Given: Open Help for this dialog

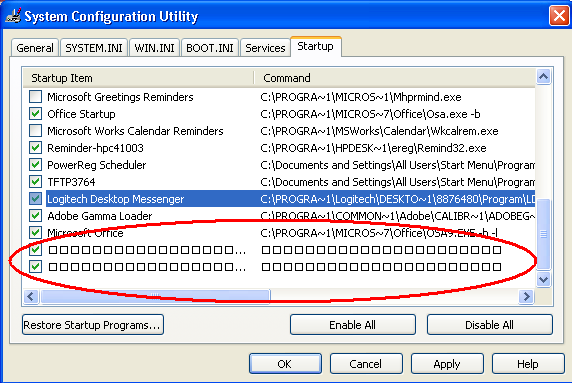Looking at the screenshot, I should pyautogui.click(x=528, y=364).
